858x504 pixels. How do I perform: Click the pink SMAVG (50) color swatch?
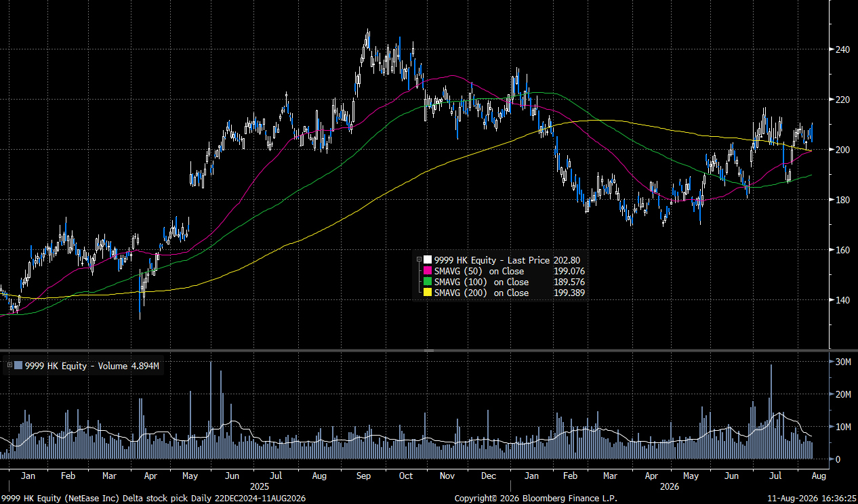[x=427, y=271]
